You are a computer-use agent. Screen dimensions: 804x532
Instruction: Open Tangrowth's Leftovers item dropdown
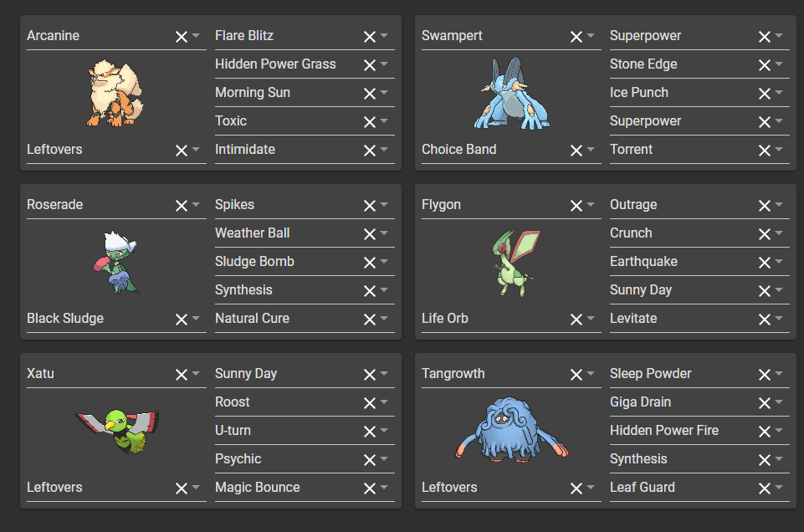(x=590, y=488)
